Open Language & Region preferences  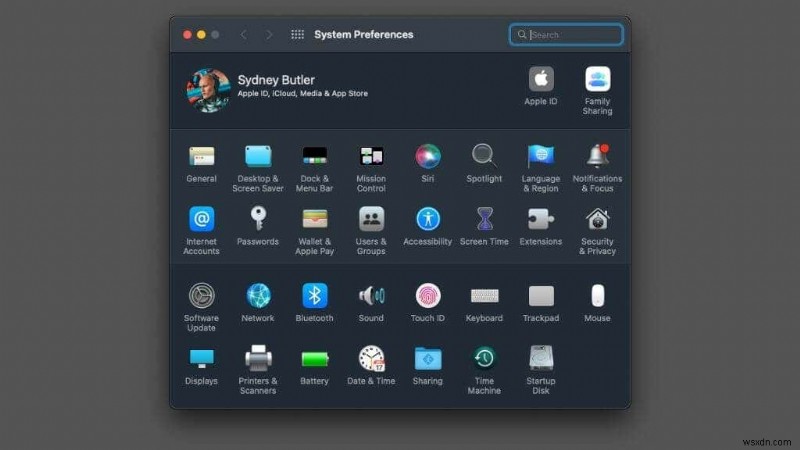pyautogui.click(x=541, y=156)
